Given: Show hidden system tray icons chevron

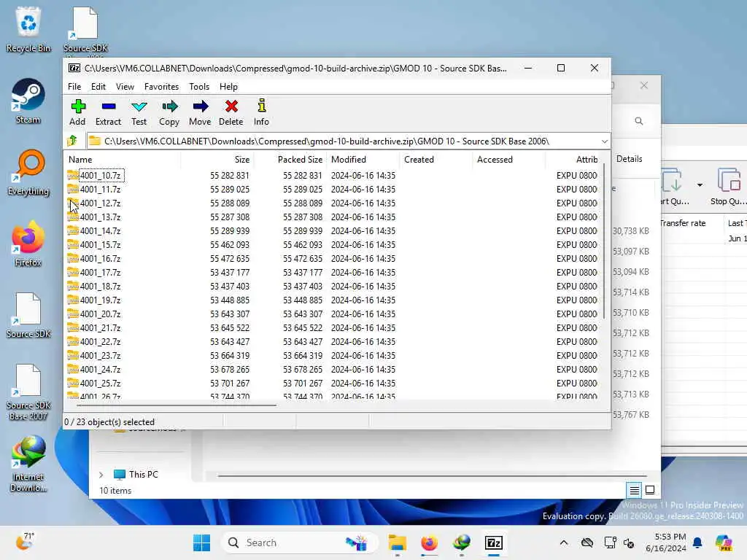Looking at the screenshot, I should point(564,542).
